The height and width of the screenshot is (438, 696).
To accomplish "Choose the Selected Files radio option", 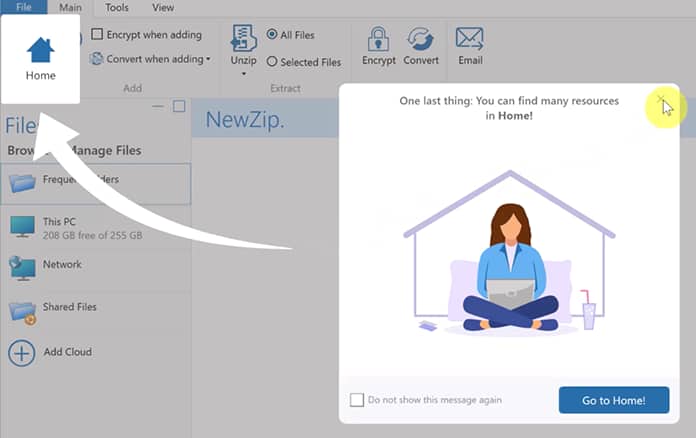I will 272,62.
